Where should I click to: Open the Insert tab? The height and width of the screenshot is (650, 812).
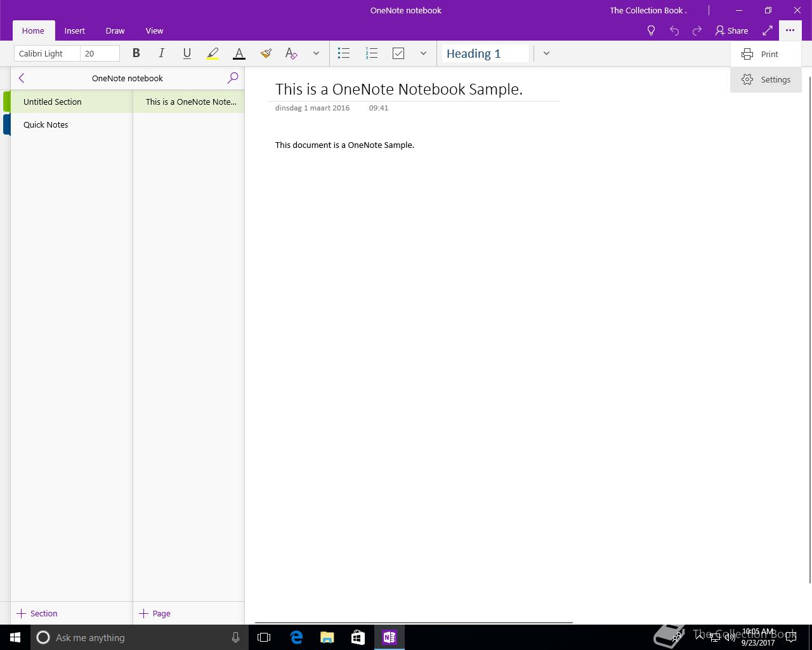(75, 30)
